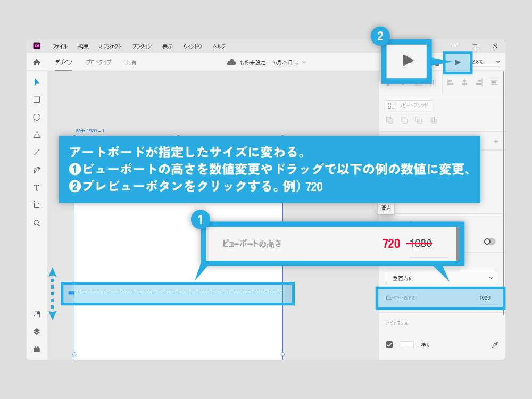The image size is (532, 399).
Task: Click the distribute vertically icon
Action: click(494, 82)
